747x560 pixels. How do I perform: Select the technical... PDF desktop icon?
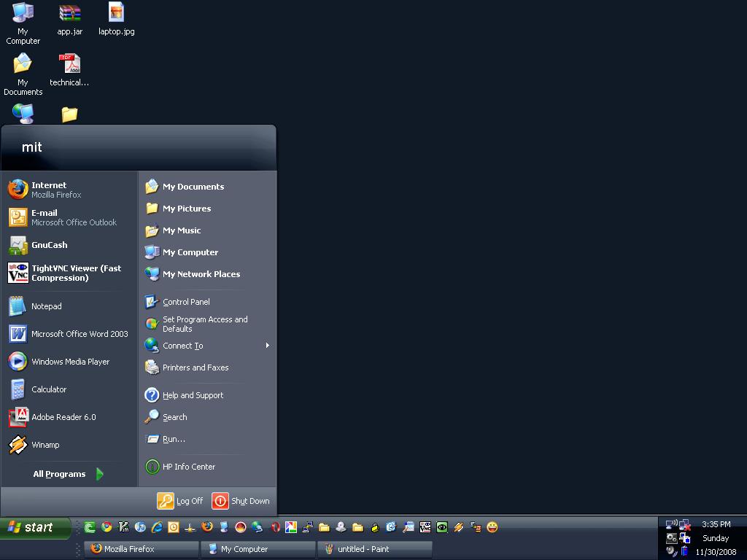[x=69, y=71]
